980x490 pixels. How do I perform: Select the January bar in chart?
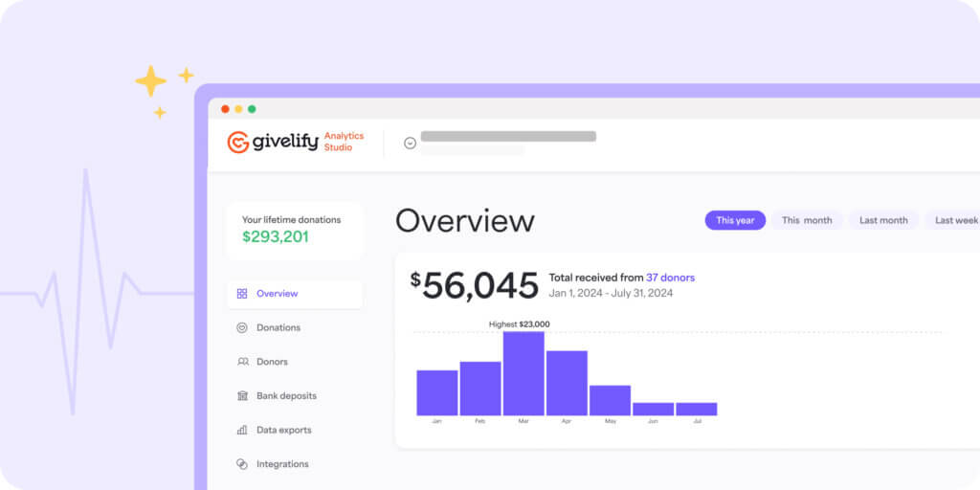(x=436, y=392)
